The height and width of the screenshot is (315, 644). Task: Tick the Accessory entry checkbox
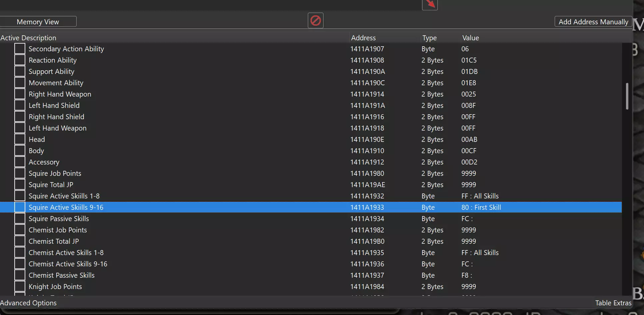(x=20, y=162)
